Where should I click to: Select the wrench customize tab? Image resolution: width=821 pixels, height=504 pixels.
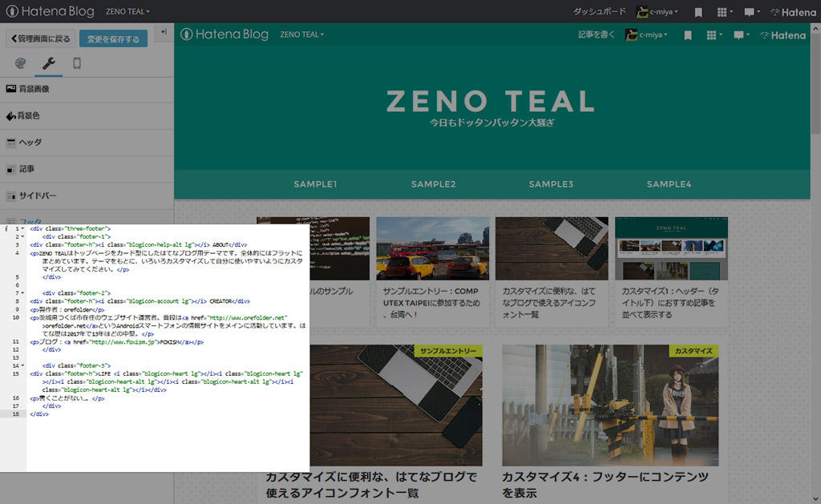pos(49,63)
